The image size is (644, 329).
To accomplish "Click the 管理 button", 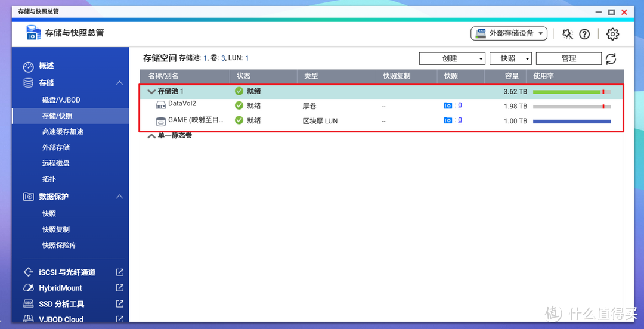I will (x=569, y=59).
